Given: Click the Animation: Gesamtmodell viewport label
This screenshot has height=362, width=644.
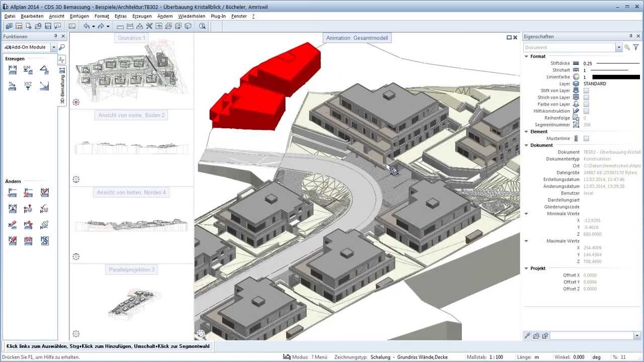Looking at the screenshot, I should 357,38.
